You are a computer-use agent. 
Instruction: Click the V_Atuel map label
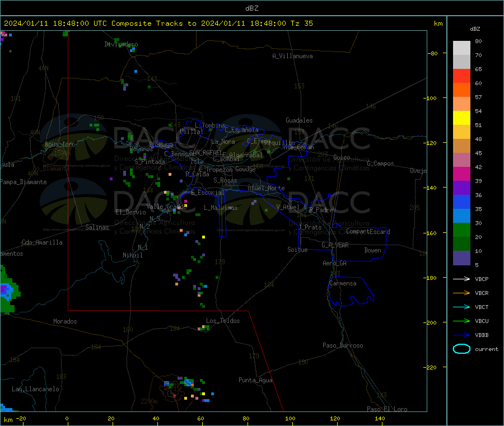coord(288,207)
